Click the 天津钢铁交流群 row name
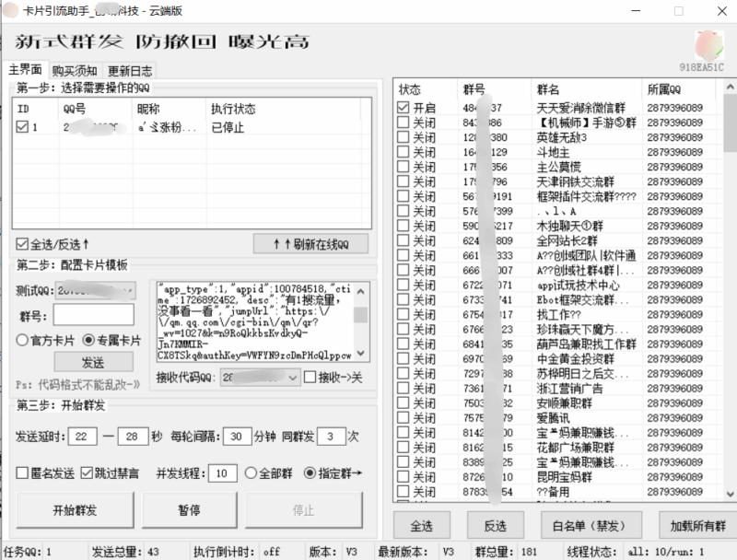 click(575, 181)
